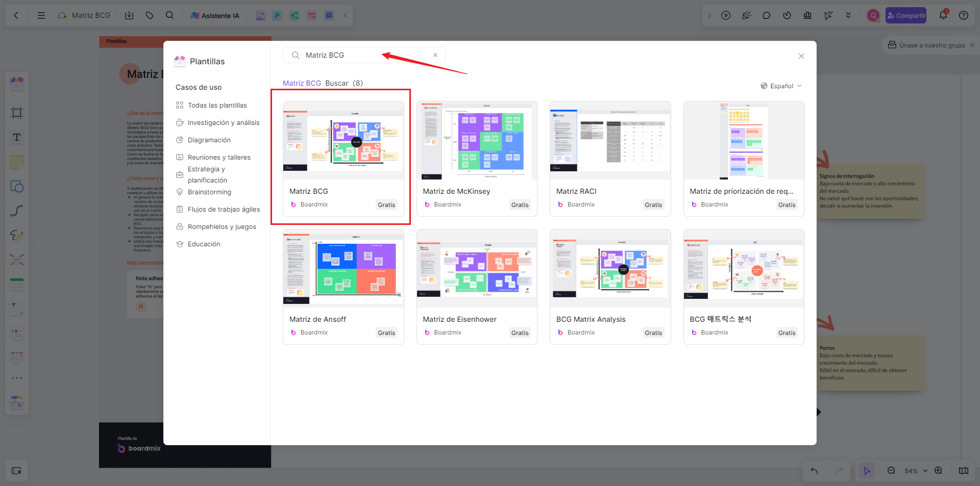Click Gratis badge on Matriz de Ansoff
The width and height of the screenshot is (980, 486).
pyautogui.click(x=386, y=332)
